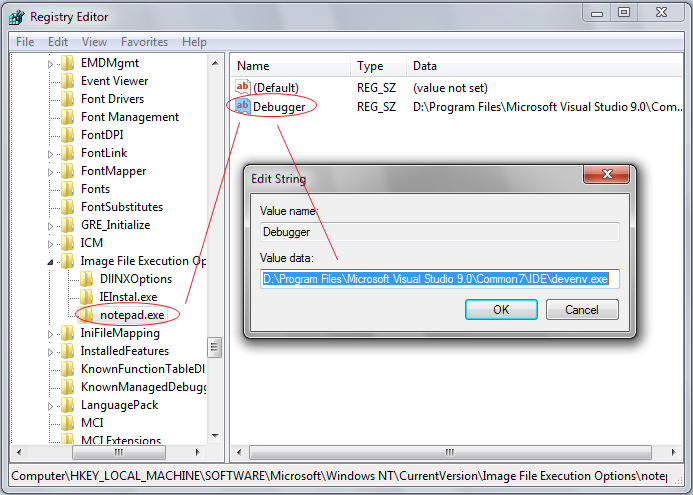Click Cancel in the Edit String dialog
The width and height of the screenshot is (693, 495).
point(582,309)
